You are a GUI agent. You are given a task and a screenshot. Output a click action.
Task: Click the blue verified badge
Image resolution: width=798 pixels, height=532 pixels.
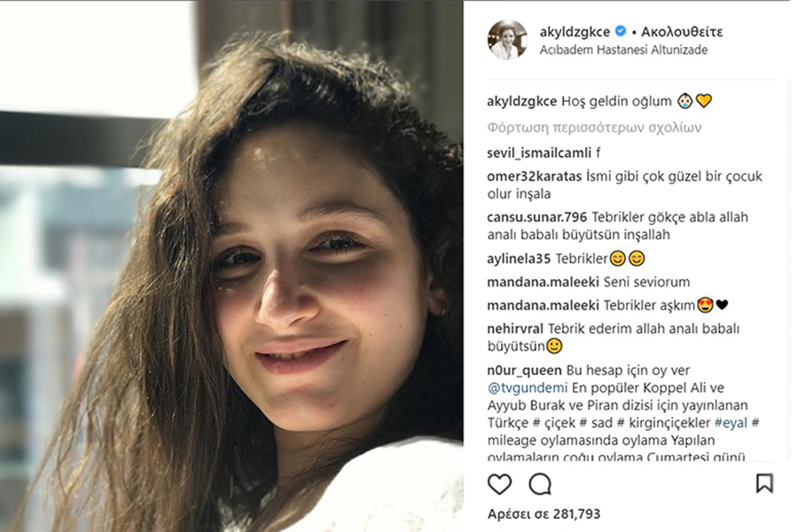click(x=621, y=32)
